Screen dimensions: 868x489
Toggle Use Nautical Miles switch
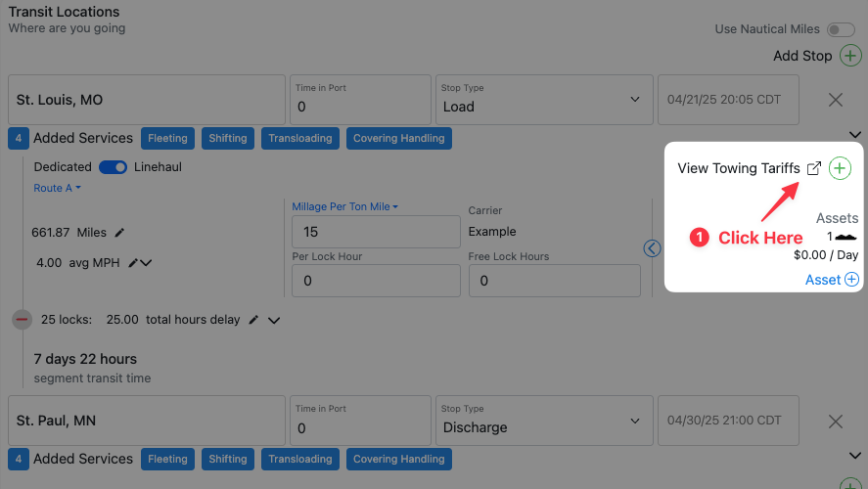pyautogui.click(x=840, y=29)
